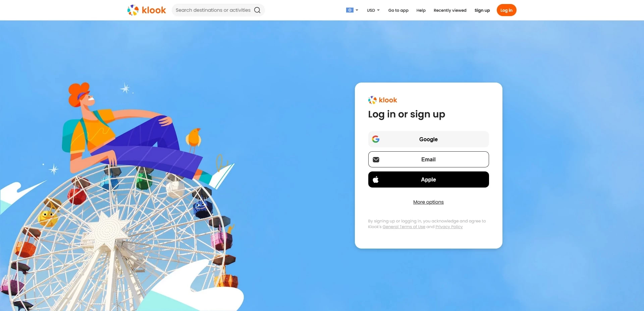Click the Sign up link
644x311 pixels.
point(482,10)
